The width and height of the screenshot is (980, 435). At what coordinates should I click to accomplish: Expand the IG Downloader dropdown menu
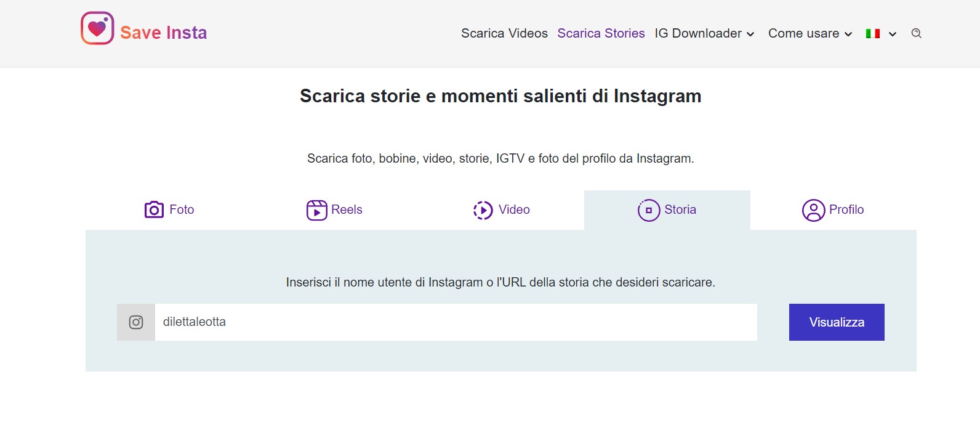click(x=704, y=33)
